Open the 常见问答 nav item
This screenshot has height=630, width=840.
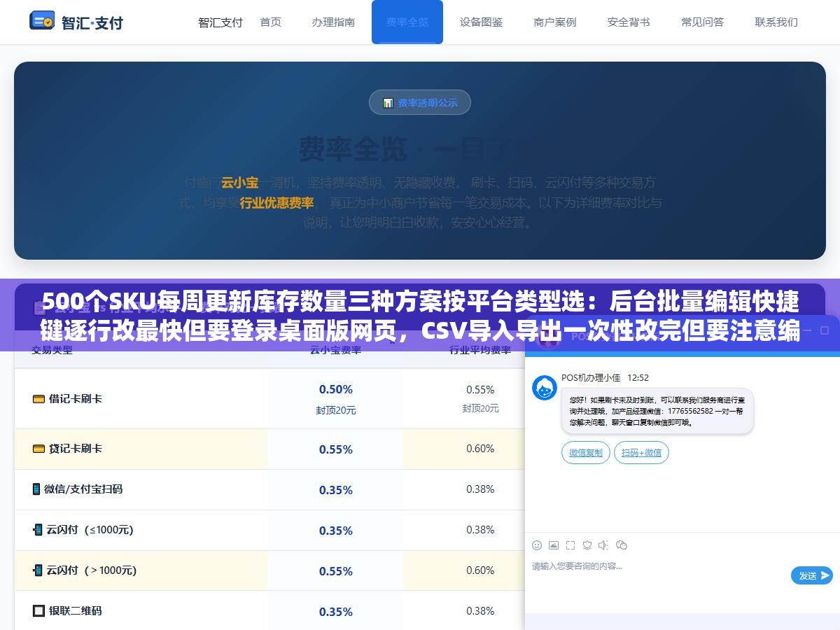(703, 22)
